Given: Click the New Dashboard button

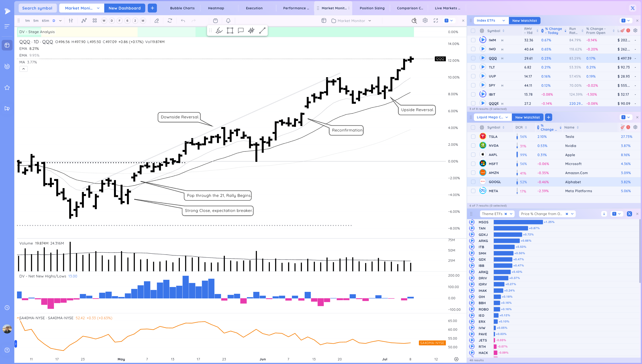Looking at the screenshot, I should point(124,8).
